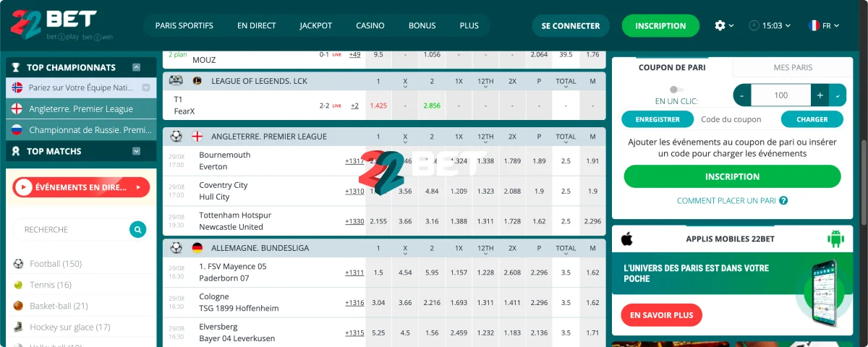Screen dimensions: 868x347
Task: Click the trophy icon beside Top Championnats
Action: pyautogui.click(x=17, y=67)
